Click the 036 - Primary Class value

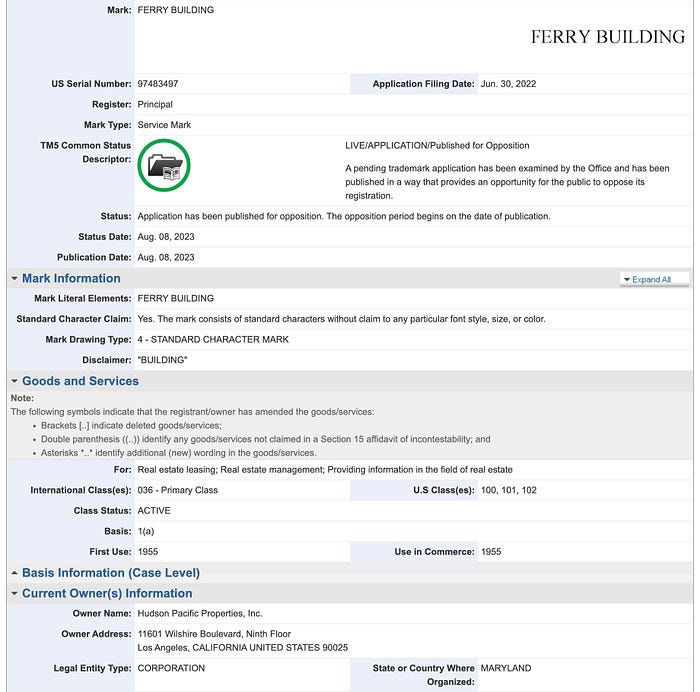click(x=178, y=490)
